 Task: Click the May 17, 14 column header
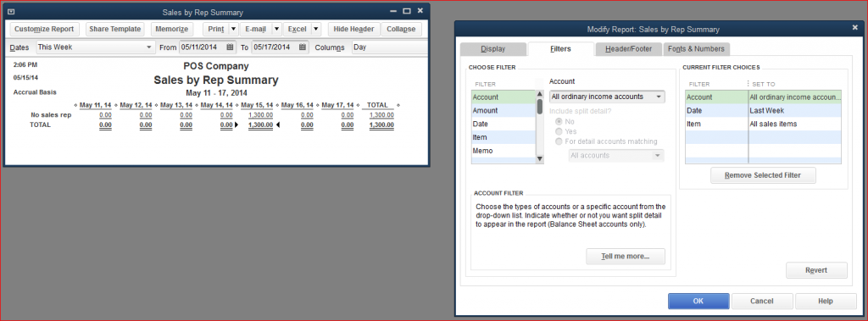tap(337, 105)
